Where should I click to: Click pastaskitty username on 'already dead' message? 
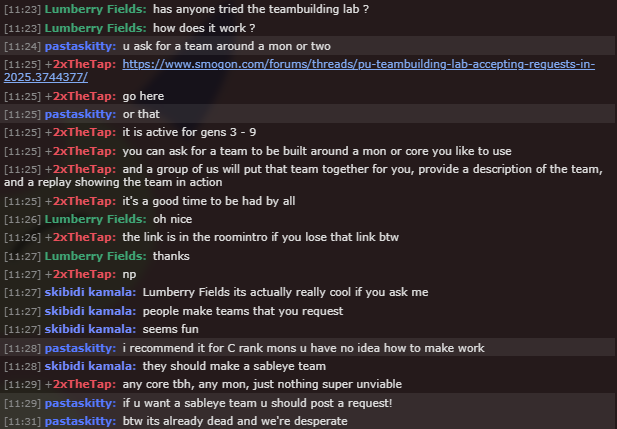[80, 421]
